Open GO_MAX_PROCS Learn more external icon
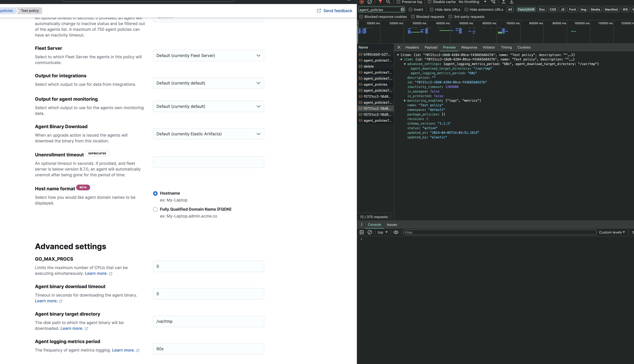This screenshot has width=634, height=364. point(111,274)
